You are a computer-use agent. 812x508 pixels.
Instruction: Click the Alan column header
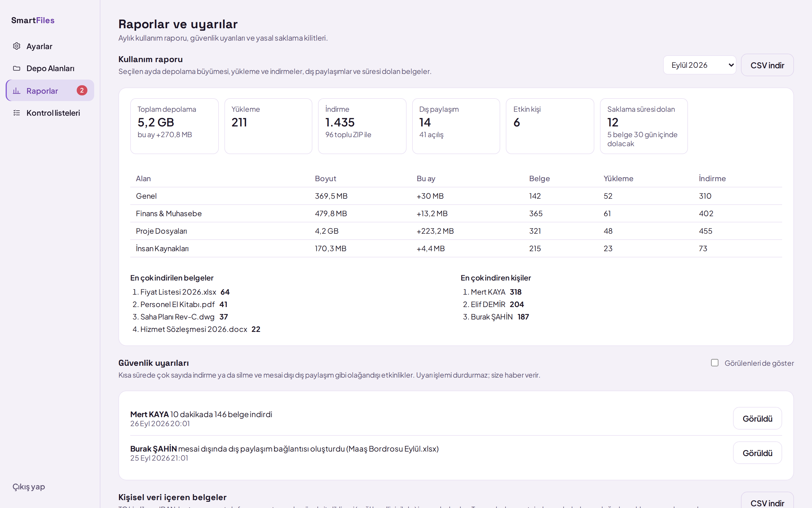tap(143, 178)
